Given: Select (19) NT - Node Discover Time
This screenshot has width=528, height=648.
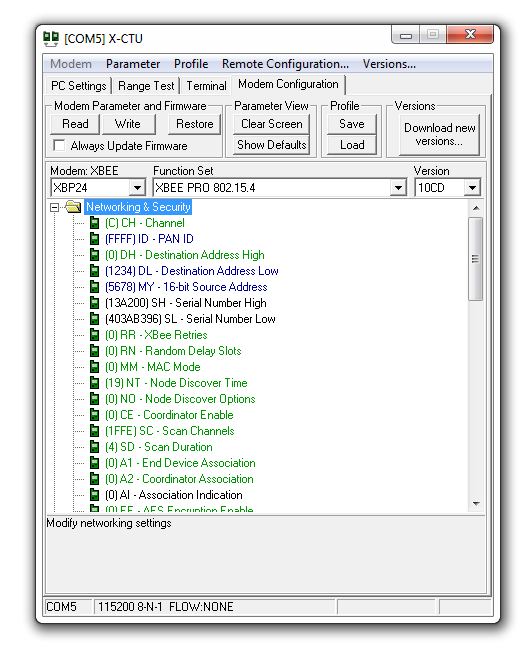Looking at the screenshot, I should (x=176, y=383).
